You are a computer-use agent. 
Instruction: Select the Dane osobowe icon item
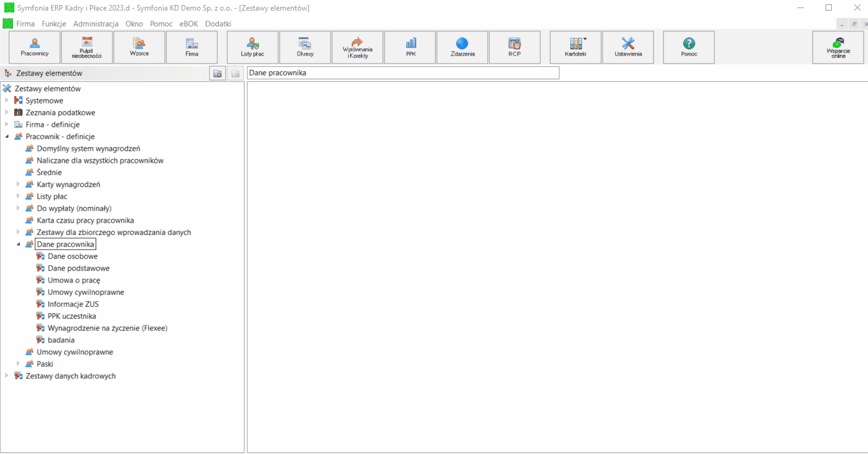point(41,256)
